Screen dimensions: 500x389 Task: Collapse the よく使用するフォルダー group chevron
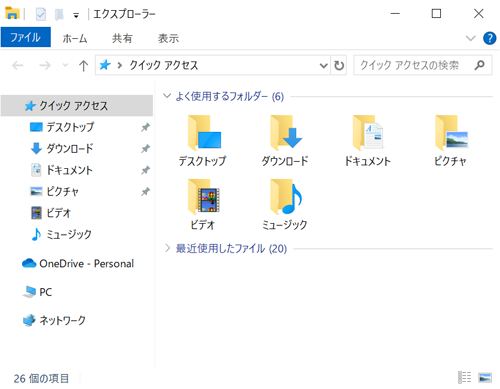[167, 96]
